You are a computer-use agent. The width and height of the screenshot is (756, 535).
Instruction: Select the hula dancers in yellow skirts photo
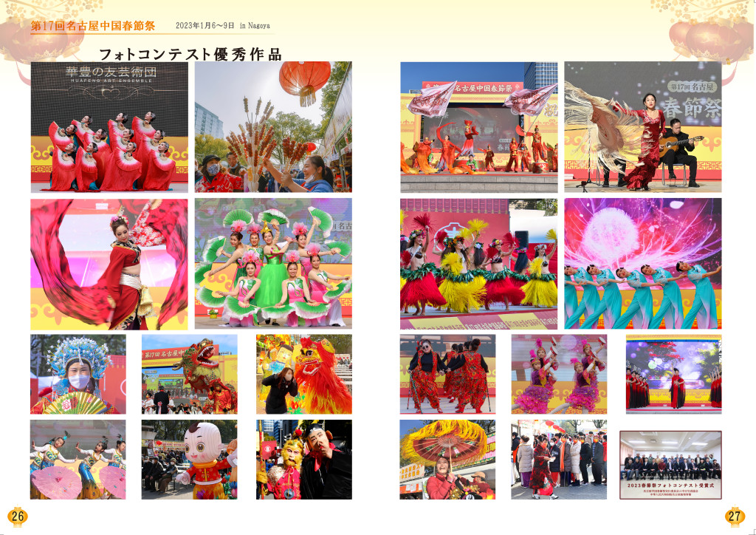(x=478, y=264)
